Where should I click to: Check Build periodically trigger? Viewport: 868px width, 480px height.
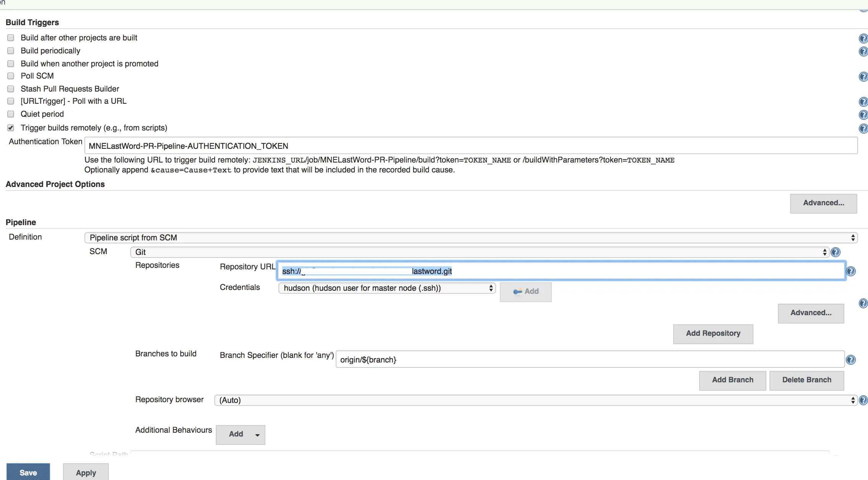[x=11, y=51]
